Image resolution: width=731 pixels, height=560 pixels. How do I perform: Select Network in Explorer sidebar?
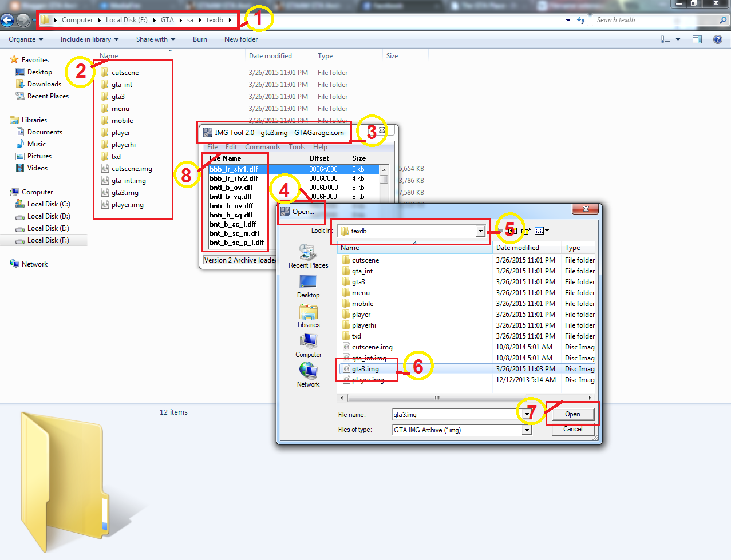coord(34,264)
